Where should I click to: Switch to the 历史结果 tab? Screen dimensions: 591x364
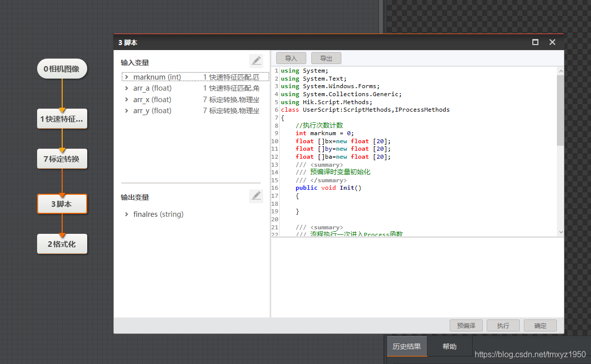407,346
